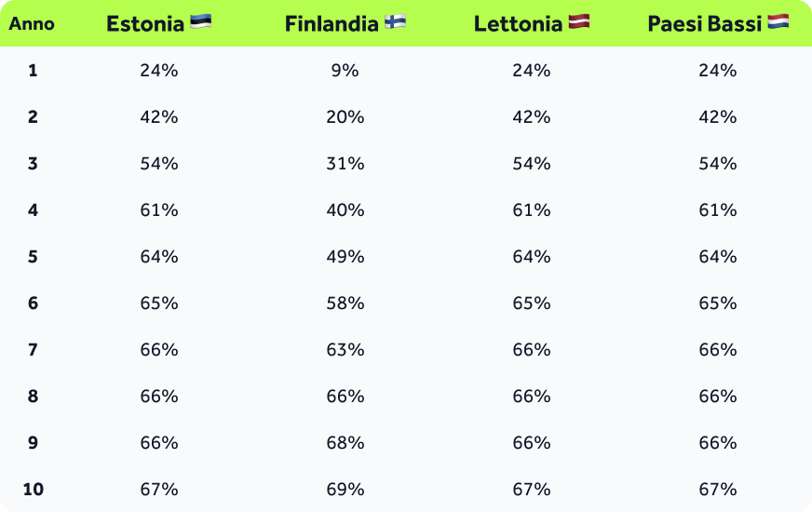
Task: Click Lettonia's 64% cell in year 5
Action: tap(531, 257)
